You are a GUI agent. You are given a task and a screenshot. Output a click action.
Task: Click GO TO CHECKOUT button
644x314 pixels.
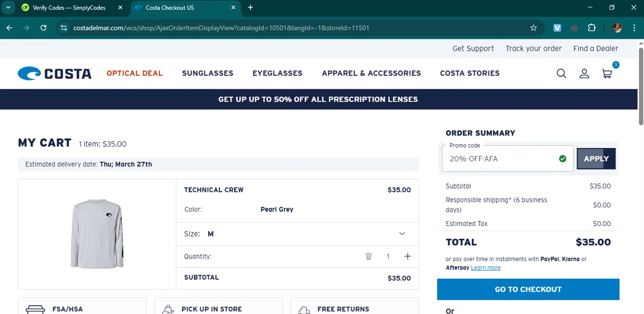tap(528, 290)
